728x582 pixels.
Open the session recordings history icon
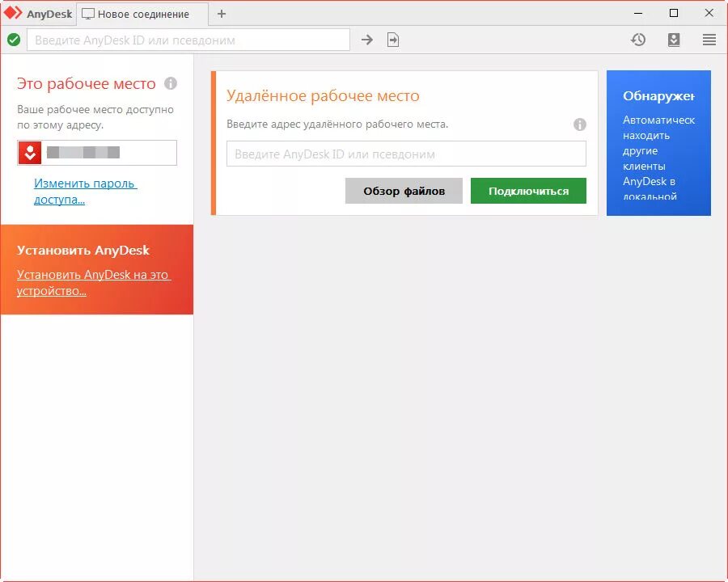(638, 39)
